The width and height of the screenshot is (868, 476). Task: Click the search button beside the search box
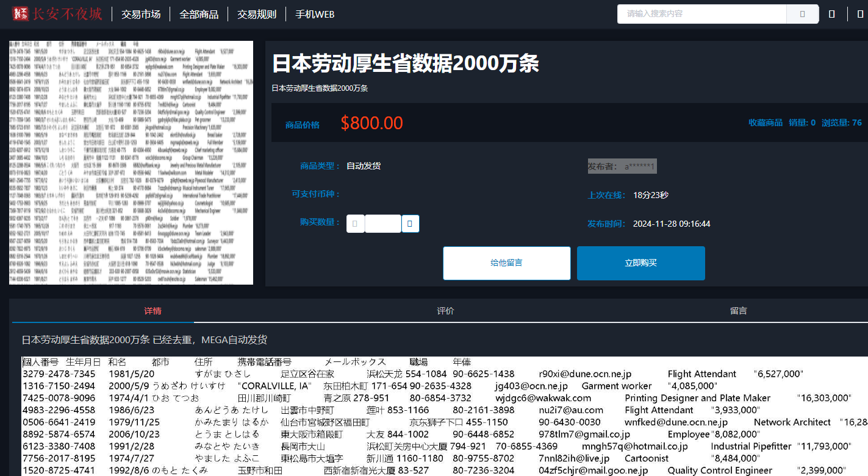pos(803,14)
